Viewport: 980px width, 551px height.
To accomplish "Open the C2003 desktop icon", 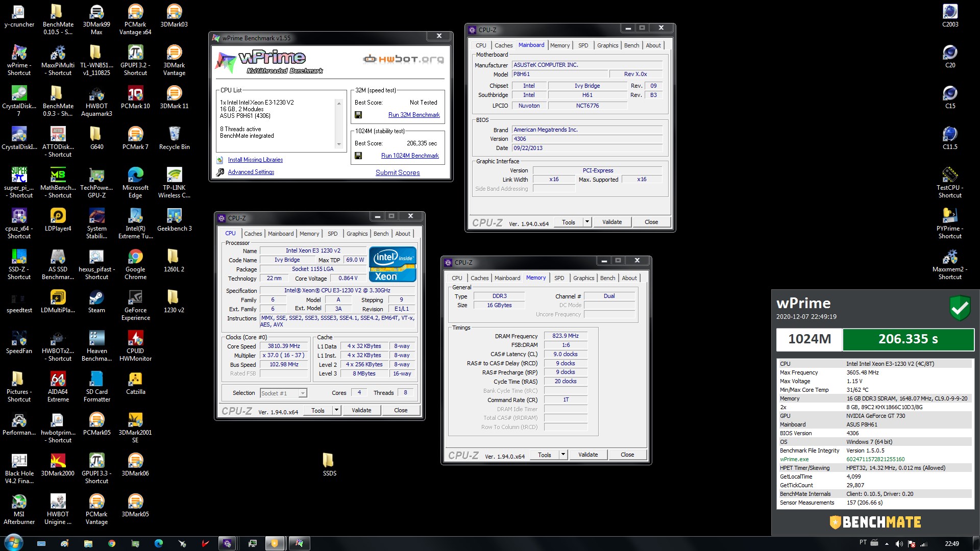I will [950, 16].
